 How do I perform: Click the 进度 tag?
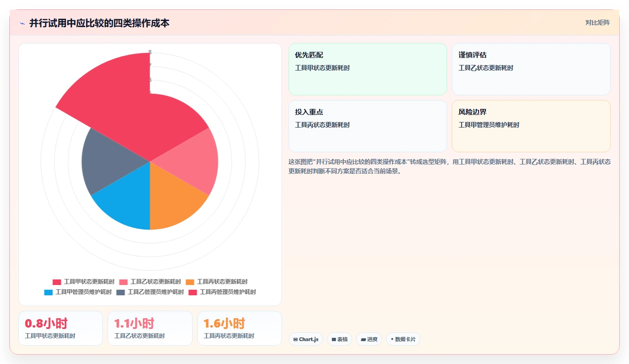pos(369,339)
